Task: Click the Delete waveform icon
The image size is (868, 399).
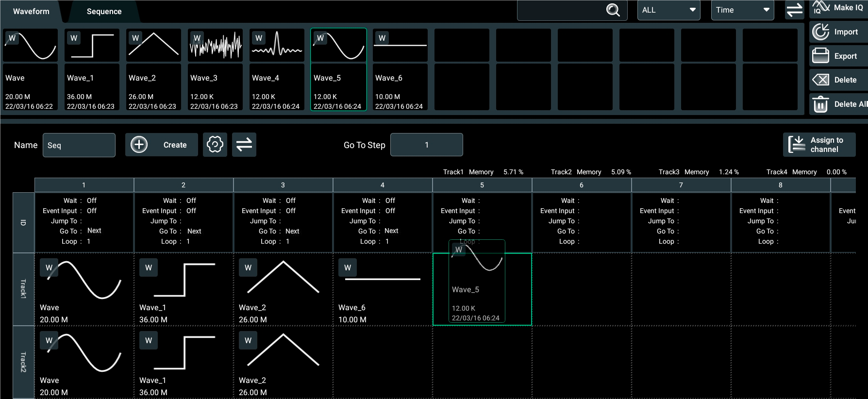Action: click(821, 80)
